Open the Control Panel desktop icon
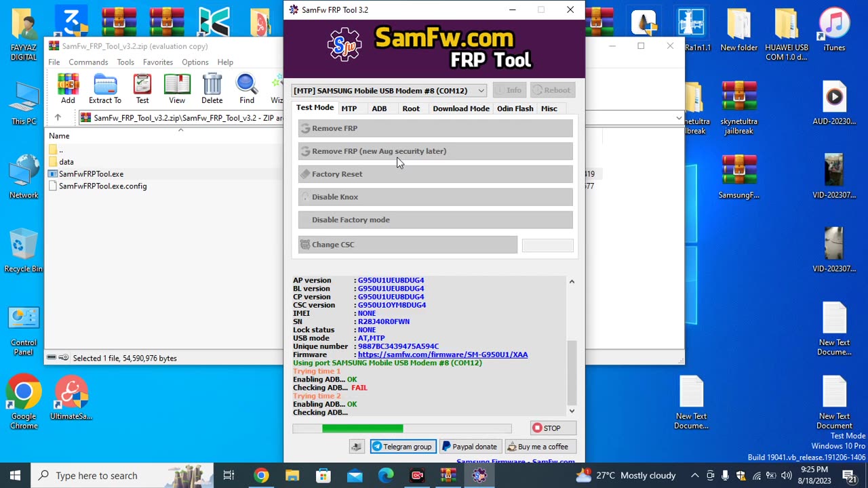This screenshot has width=868, height=488. click(24, 331)
